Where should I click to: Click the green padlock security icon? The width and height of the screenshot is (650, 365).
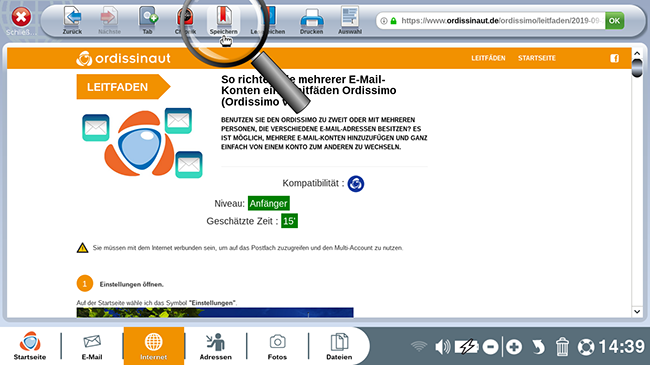(393, 21)
